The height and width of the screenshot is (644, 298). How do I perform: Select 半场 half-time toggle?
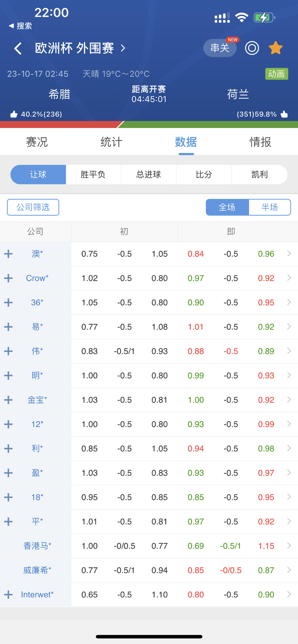[x=270, y=207]
